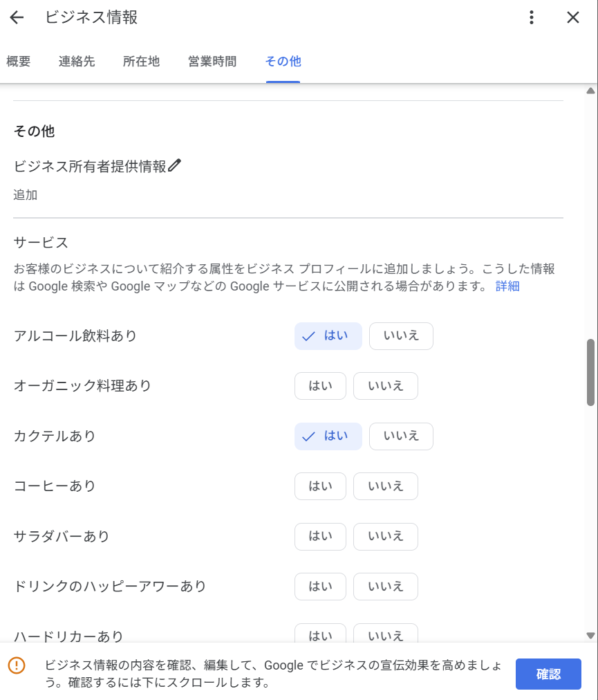The image size is (598, 700).
Task: Switch to the 概要 tab
Action: (19, 62)
